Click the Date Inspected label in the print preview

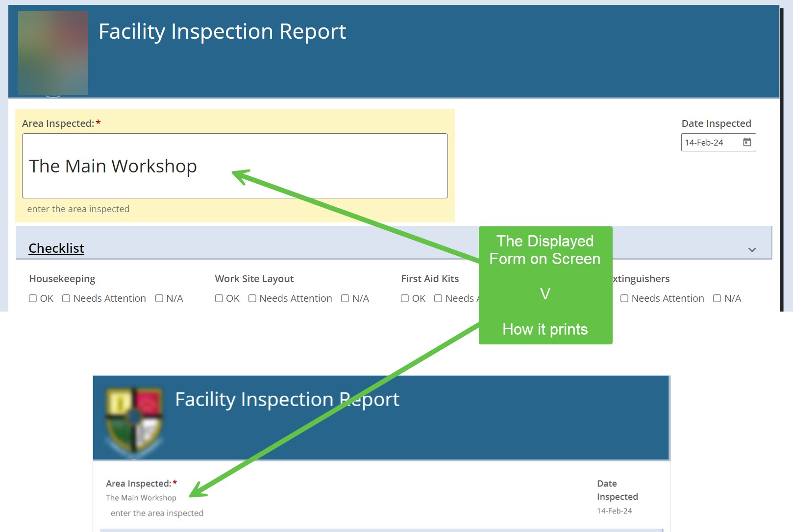click(618, 490)
